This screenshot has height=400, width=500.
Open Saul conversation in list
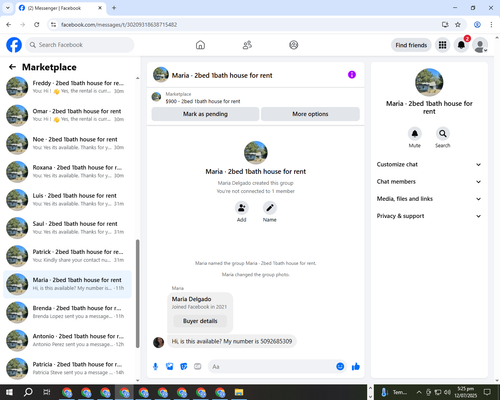pyautogui.click(x=68, y=228)
